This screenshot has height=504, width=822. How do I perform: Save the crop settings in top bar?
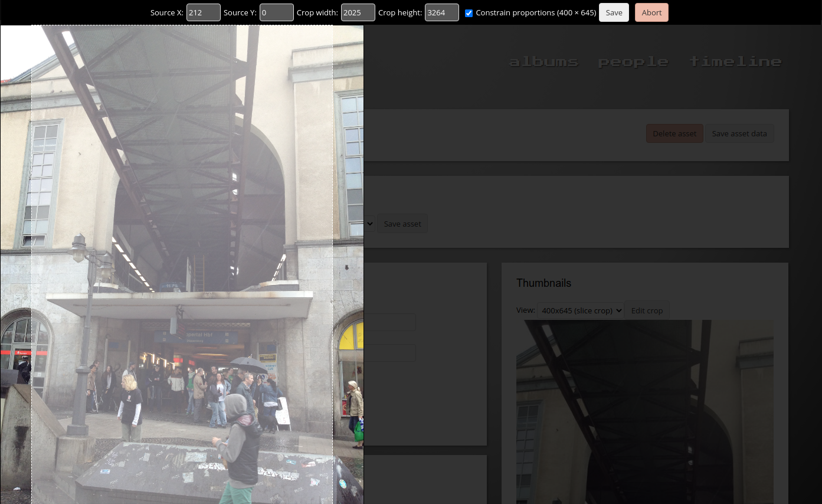(x=614, y=12)
